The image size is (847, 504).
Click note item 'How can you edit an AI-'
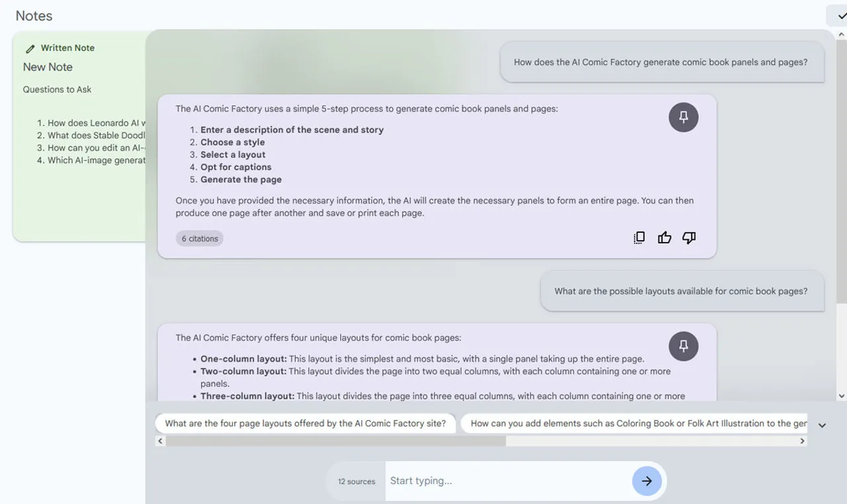click(x=96, y=147)
